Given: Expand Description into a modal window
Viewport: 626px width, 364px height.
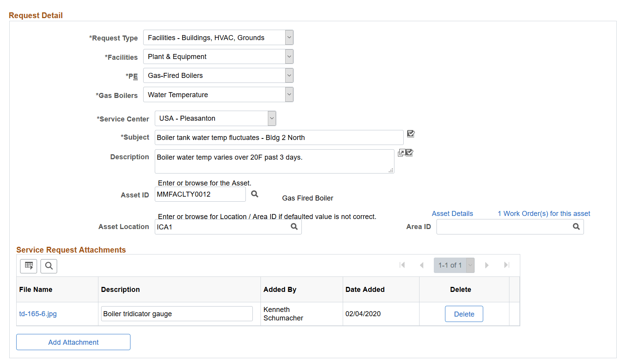Looking at the screenshot, I should coord(402,153).
